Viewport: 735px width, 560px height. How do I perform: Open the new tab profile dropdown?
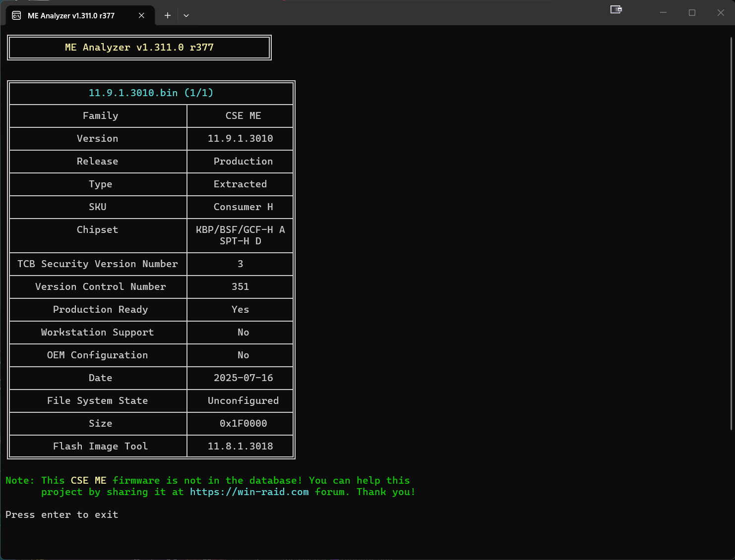[186, 15]
